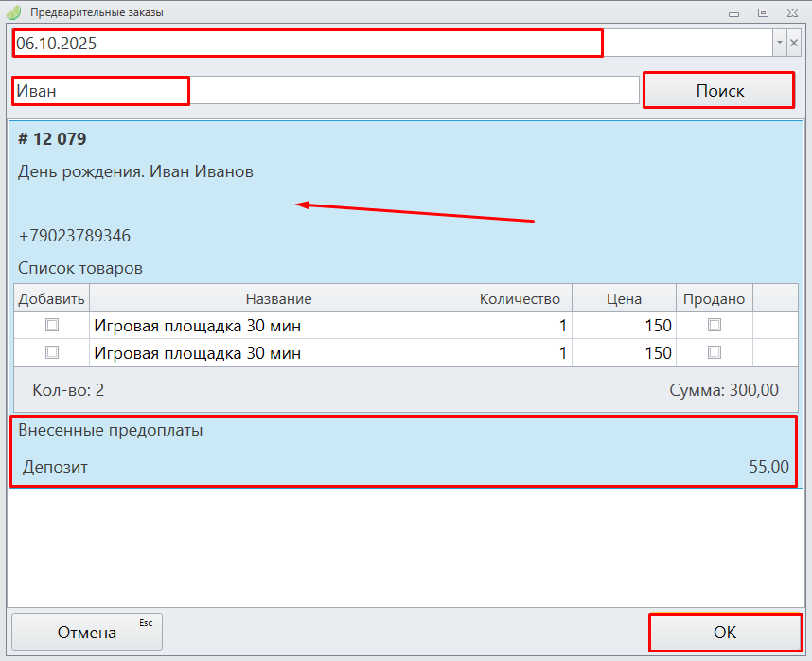812x661 pixels.
Task: Click the Цена column header
Action: pos(624,298)
